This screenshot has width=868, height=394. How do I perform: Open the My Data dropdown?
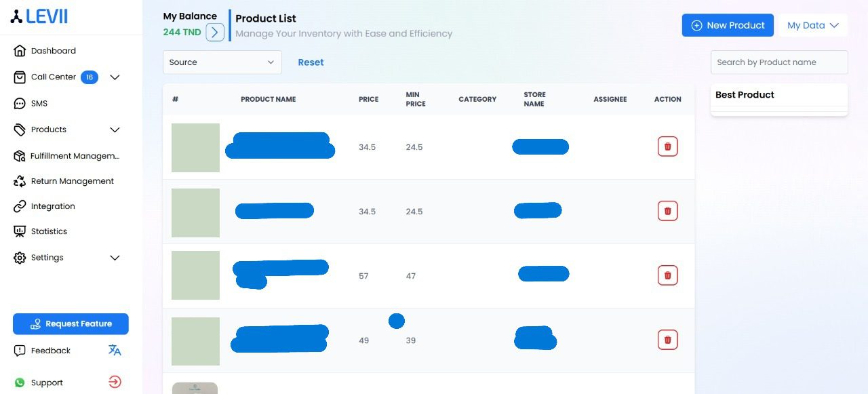click(812, 25)
